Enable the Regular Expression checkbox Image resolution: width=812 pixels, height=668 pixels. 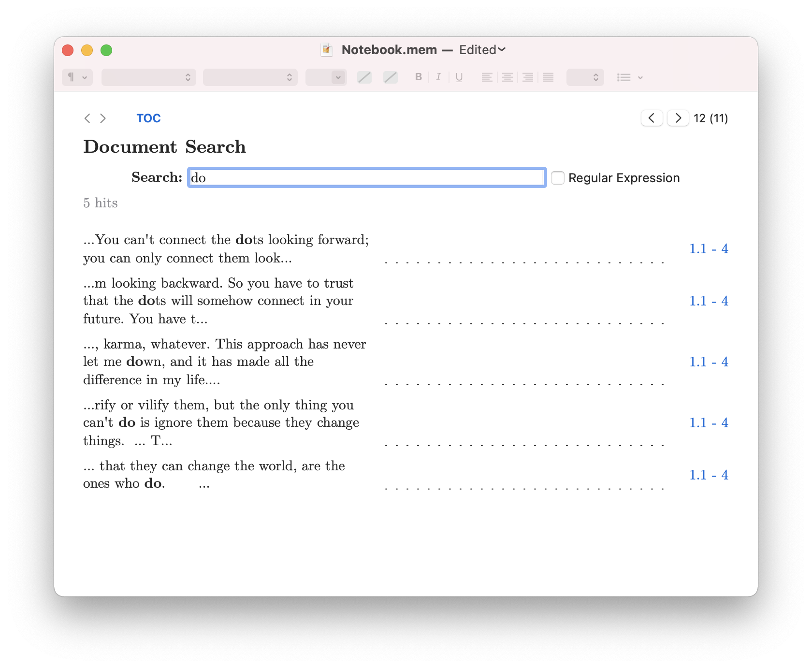(558, 178)
